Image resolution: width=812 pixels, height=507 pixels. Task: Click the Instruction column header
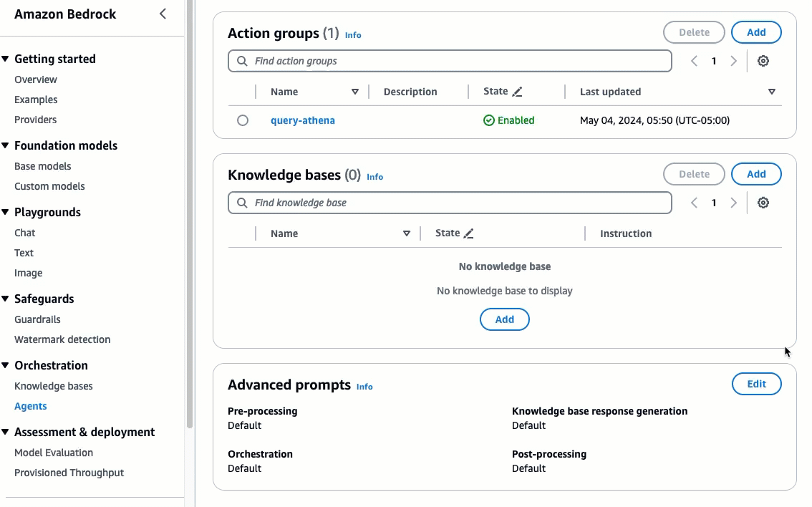pos(626,233)
